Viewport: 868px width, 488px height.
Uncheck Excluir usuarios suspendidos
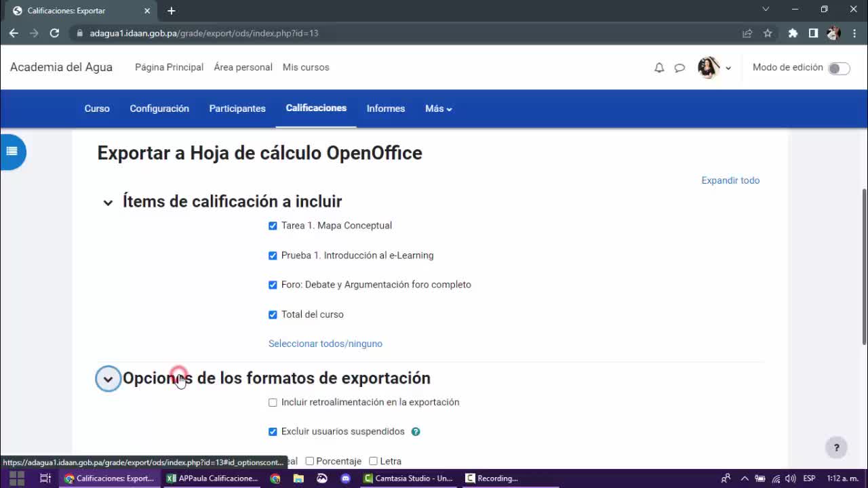(273, 432)
